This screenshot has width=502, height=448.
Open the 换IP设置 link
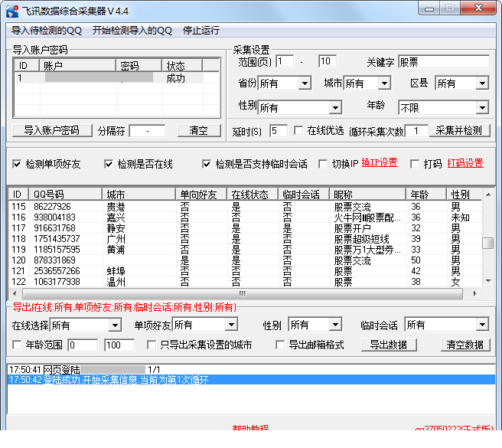[x=380, y=163]
